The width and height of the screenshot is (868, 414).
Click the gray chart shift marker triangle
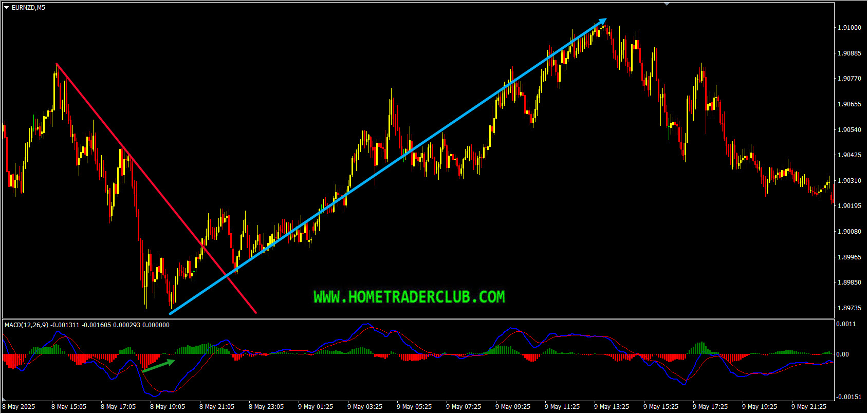pyautogui.click(x=667, y=4)
